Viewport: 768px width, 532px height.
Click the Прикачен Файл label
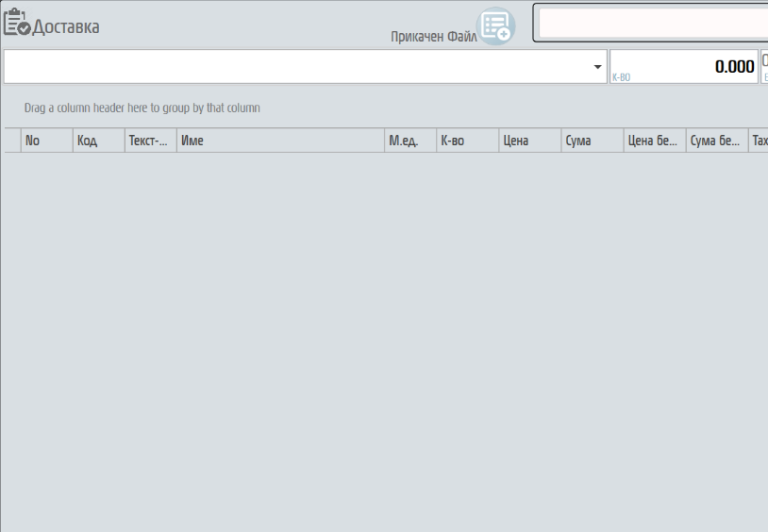[x=434, y=37]
